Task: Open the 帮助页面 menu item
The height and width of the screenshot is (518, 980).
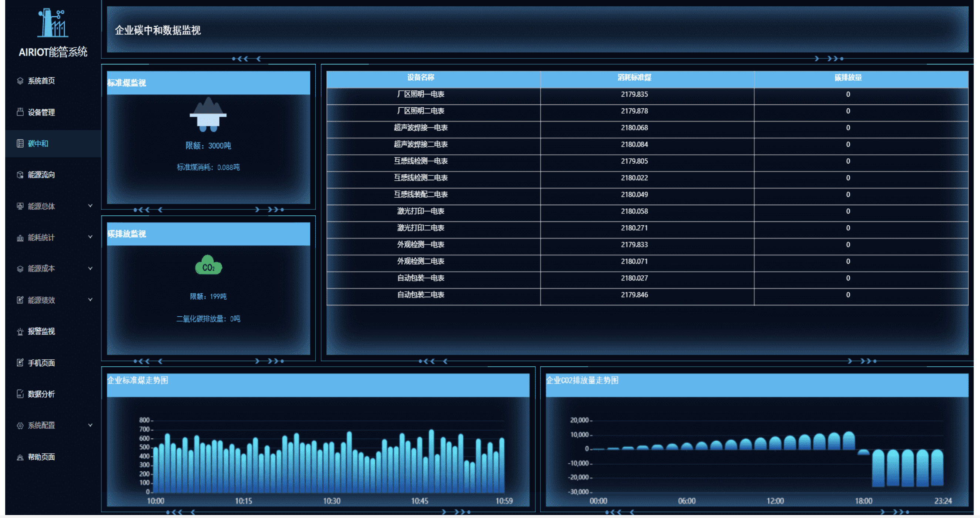Action: [x=53, y=457]
